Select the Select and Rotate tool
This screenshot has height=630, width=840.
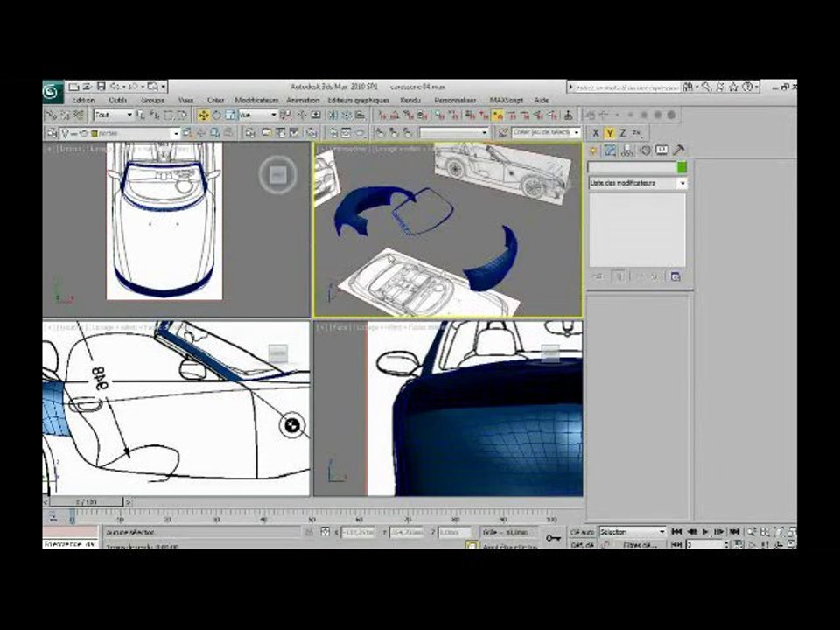pos(216,115)
